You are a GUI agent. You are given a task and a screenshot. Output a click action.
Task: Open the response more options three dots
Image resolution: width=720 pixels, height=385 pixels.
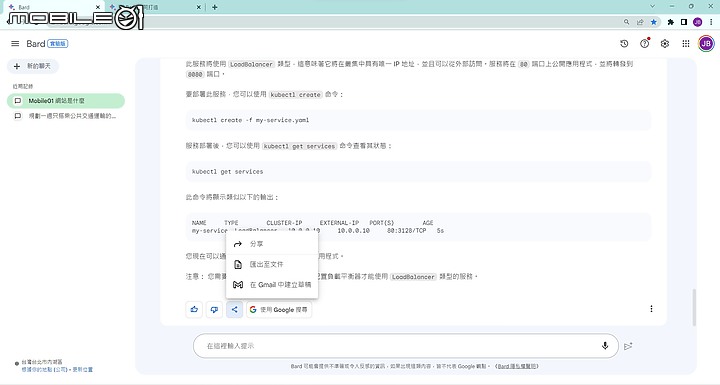click(651, 309)
